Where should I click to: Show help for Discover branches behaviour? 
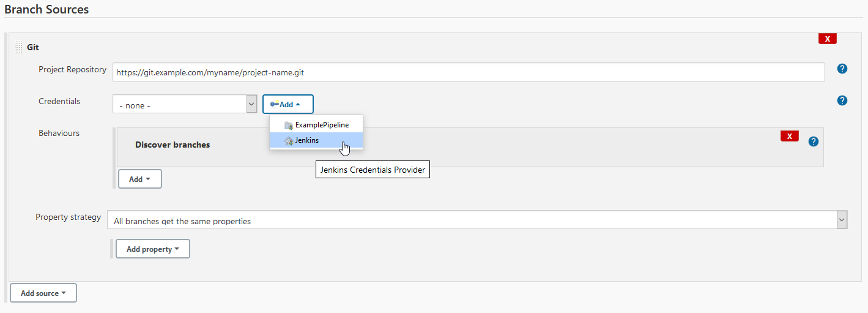coord(813,141)
